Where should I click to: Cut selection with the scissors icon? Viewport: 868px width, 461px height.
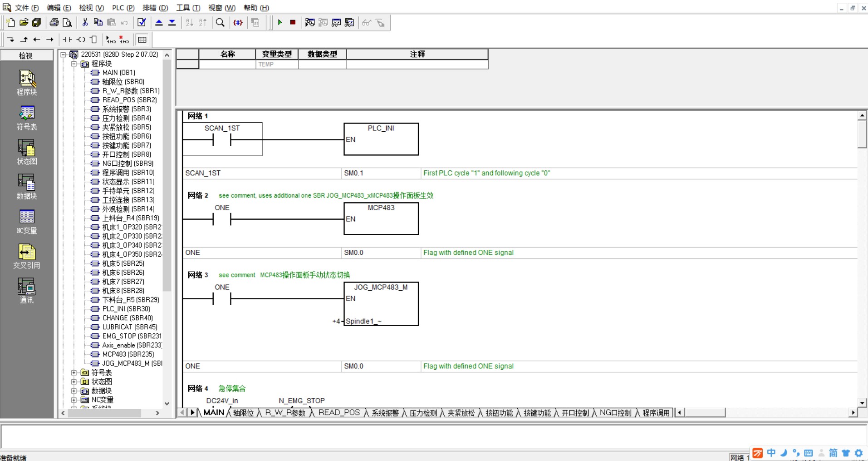pos(85,22)
